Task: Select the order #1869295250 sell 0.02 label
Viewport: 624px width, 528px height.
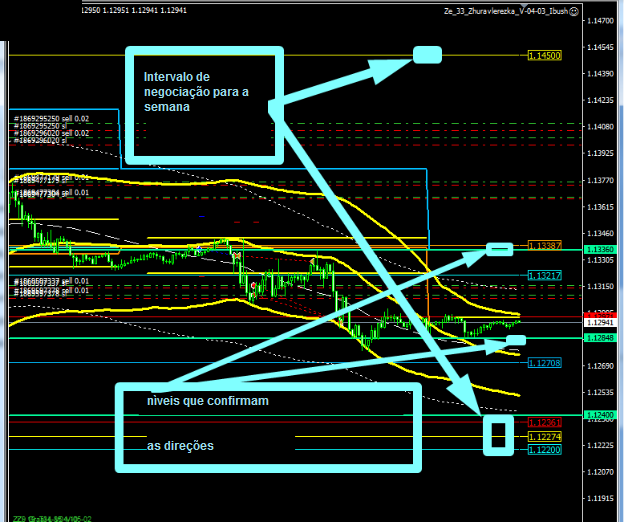Action: point(52,118)
